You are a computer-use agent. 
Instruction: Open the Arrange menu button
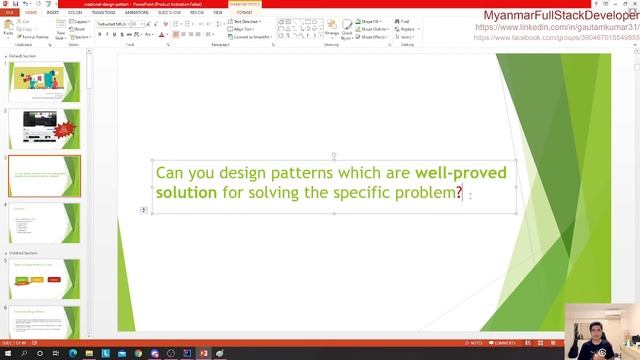(x=332, y=29)
